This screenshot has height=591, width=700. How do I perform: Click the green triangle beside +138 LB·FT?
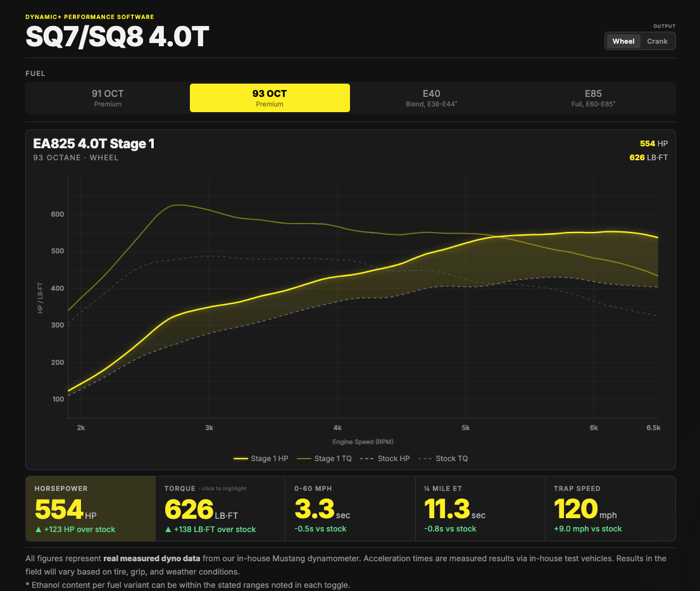pos(168,530)
